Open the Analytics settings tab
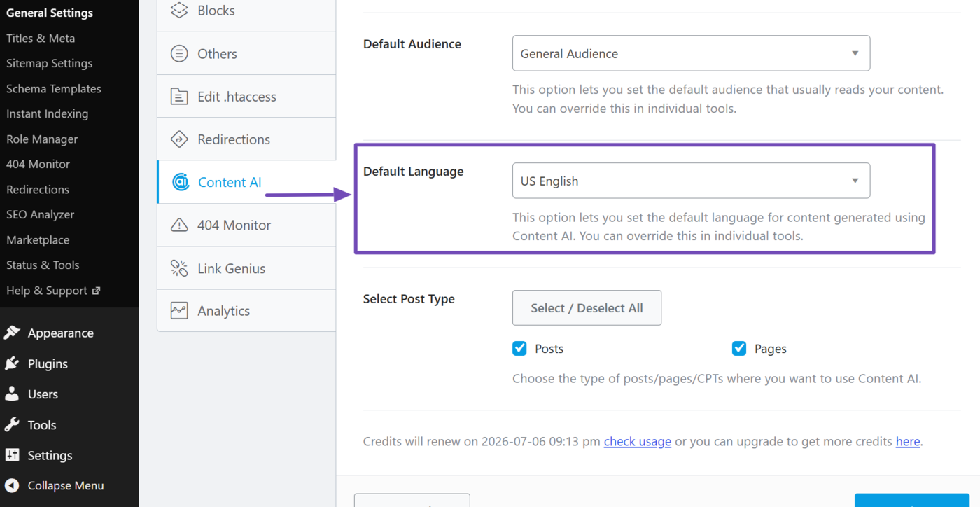 (246, 311)
